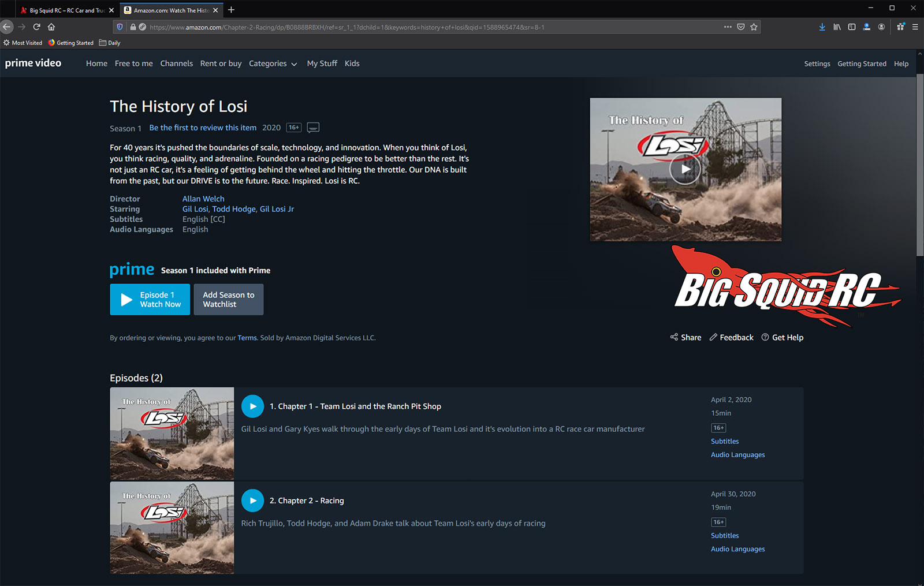
Task: Click the Chapter 1 episode title
Action: pos(355,406)
